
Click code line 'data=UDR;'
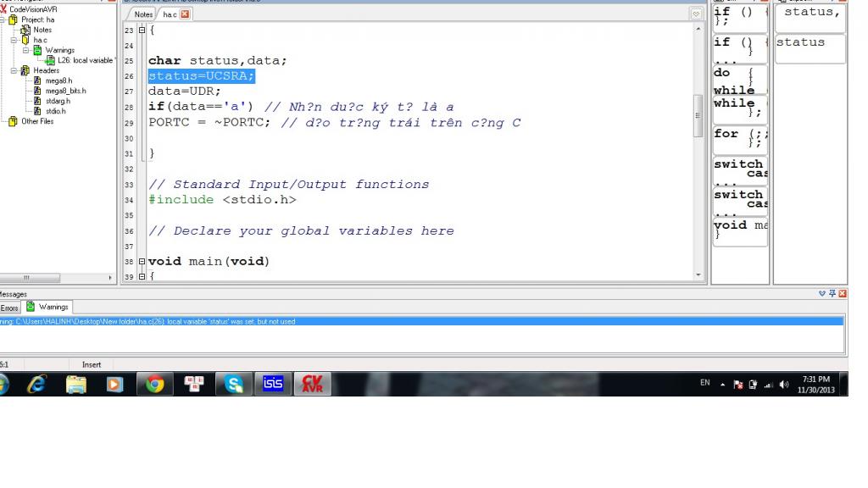(x=184, y=91)
